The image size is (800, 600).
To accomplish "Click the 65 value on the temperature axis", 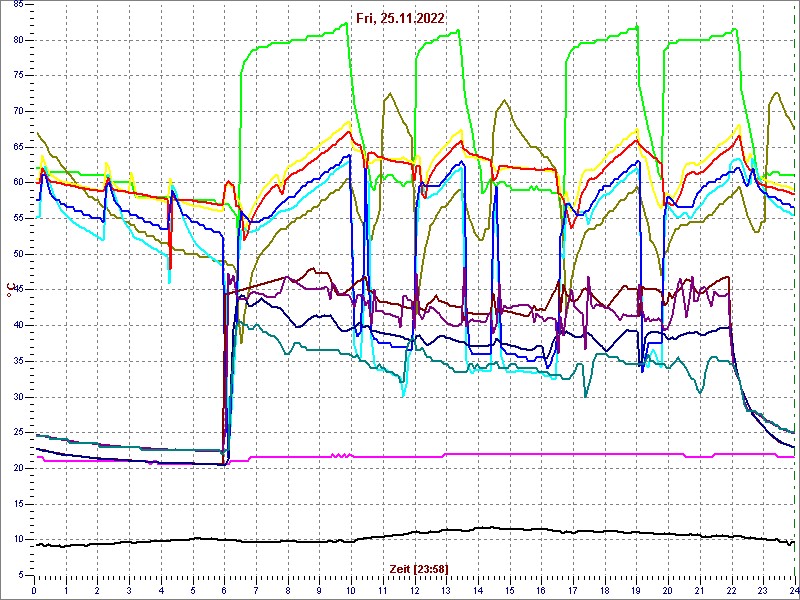I will (17, 147).
